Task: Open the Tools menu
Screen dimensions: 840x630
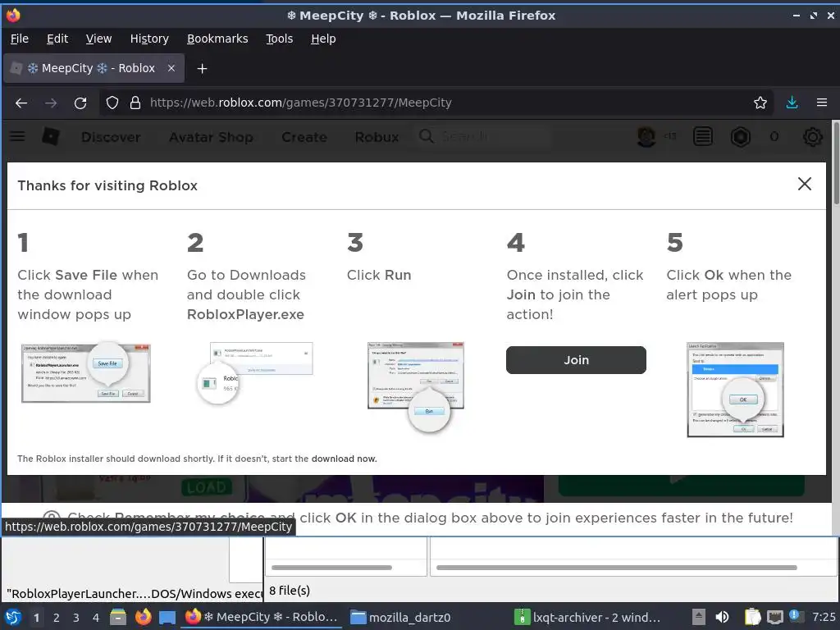Action: (280, 39)
